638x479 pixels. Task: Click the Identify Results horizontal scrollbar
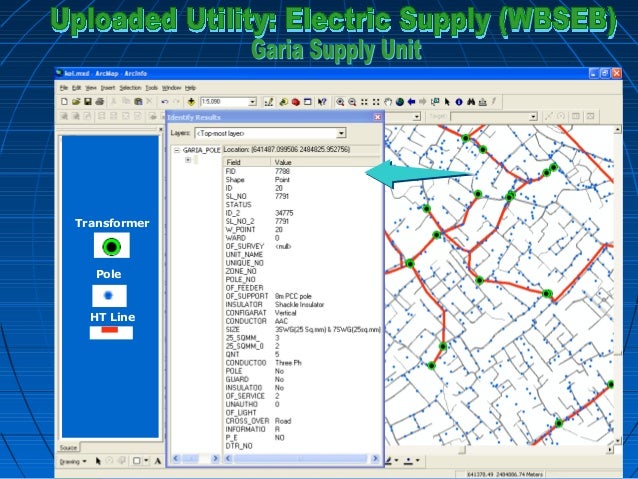[301, 459]
